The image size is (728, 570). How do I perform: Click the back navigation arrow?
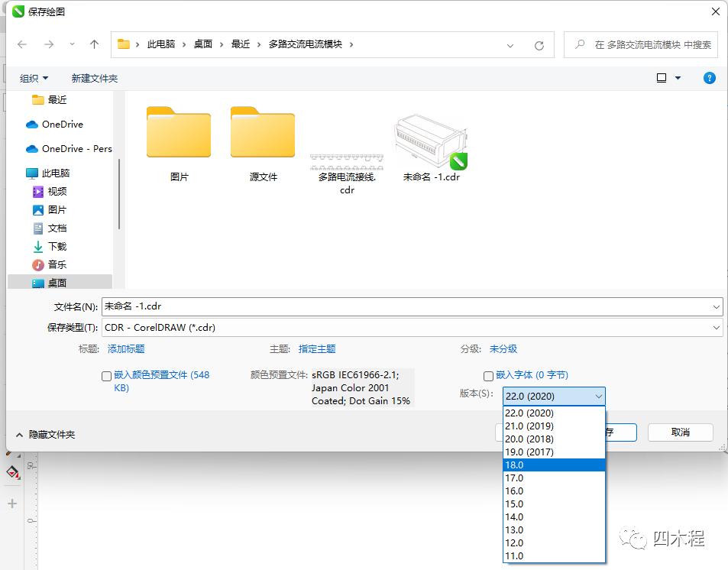point(23,44)
